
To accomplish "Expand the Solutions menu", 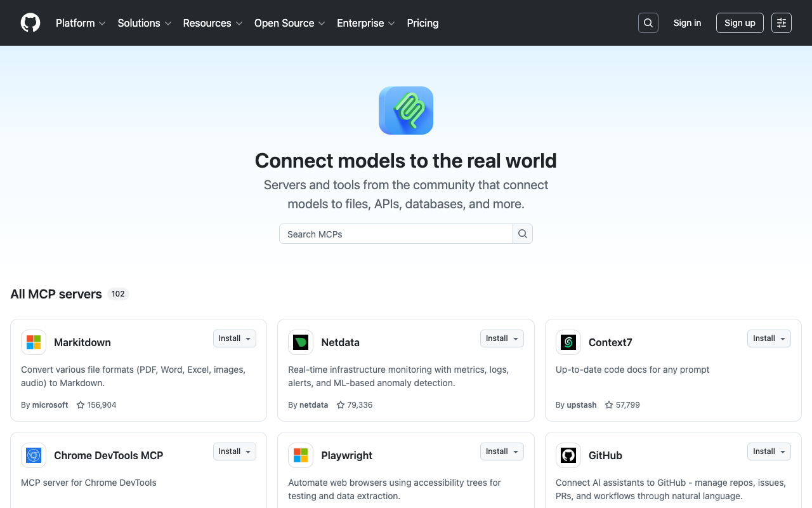I will 145,23.
